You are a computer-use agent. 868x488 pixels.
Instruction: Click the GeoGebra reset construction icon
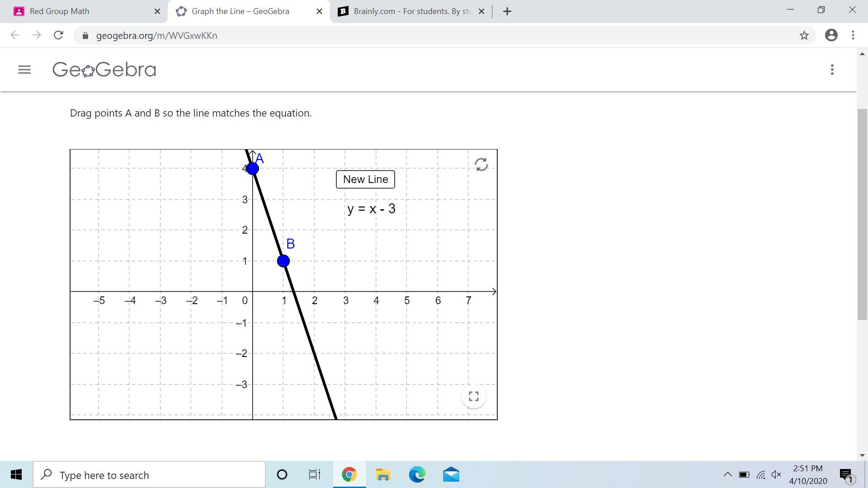(x=481, y=164)
